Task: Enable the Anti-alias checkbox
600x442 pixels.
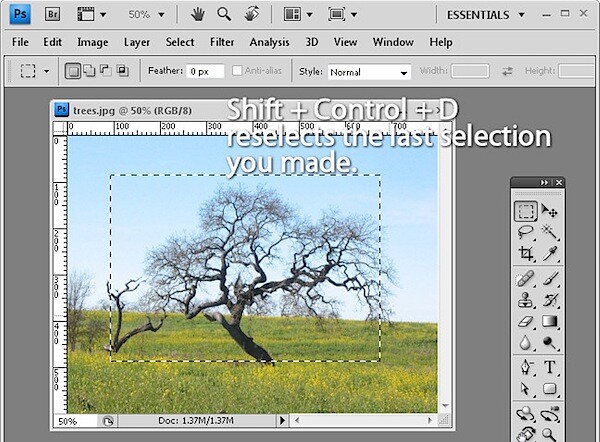Action: click(237, 70)
